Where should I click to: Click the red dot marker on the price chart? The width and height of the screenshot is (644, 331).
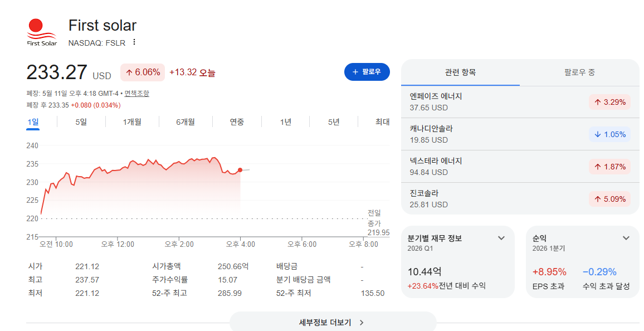240,170
